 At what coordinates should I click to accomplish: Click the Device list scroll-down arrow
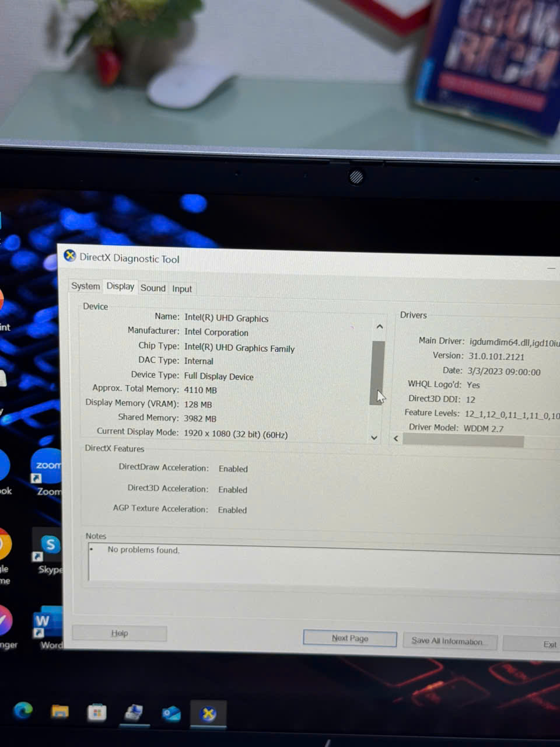(374, 438)
